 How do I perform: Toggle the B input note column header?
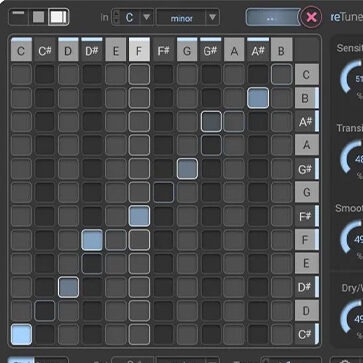282,49
